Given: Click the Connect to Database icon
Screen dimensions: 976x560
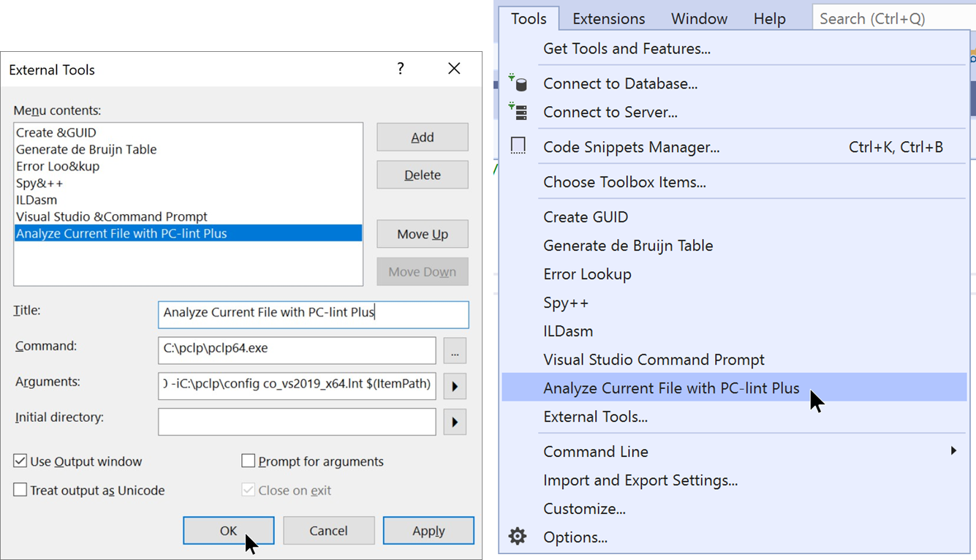Looking at the screenshot, I should pyautogui.click(x=518, y=83).
